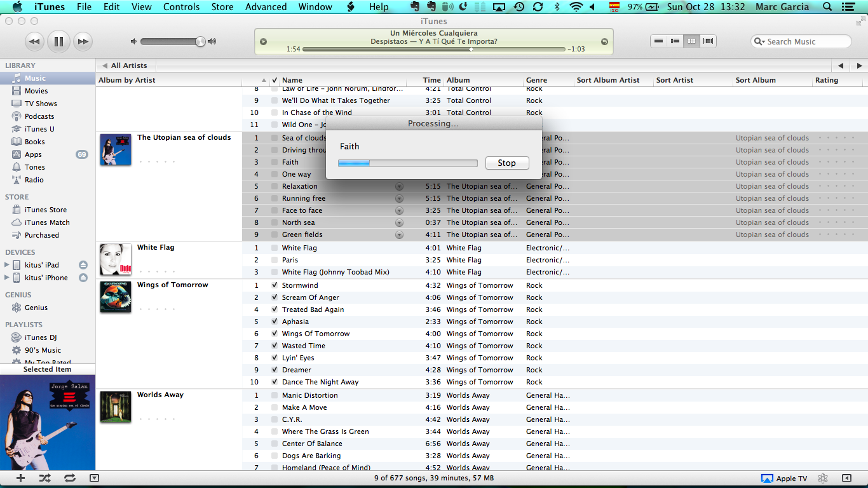Switch to Cover Flow view
The height and width of the screenshot is (488, 868).
point(708,41)
